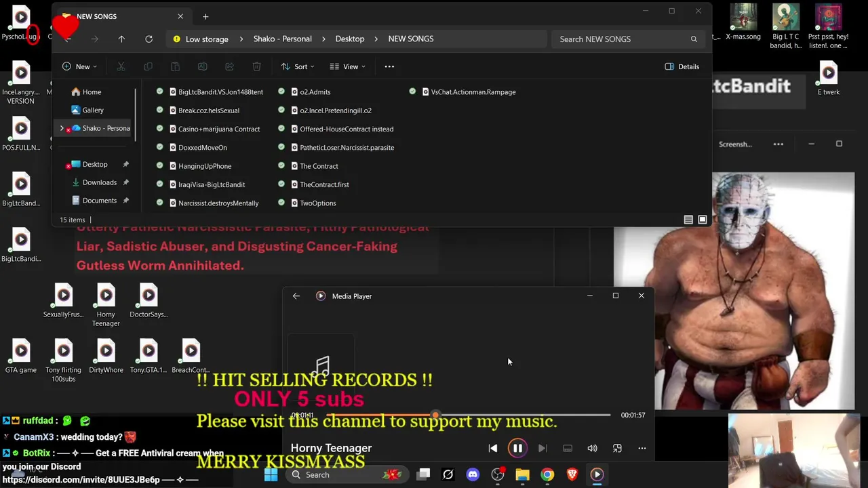Click Shako - Personal in address bar

[283, 39]
